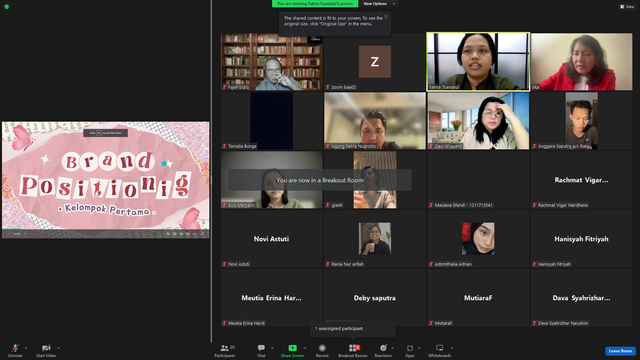Open Breakout Rooms from the toolbar
Viewport: 640px width, 360px height.
353,350
